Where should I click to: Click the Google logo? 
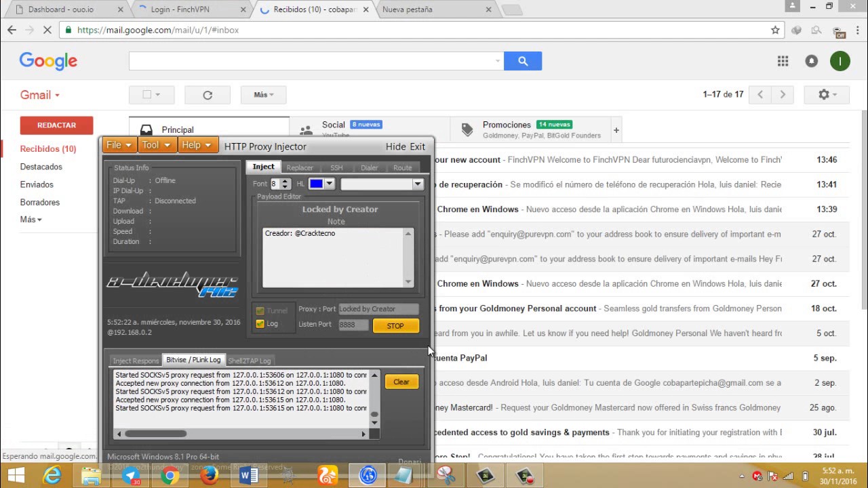coord(48,61)
